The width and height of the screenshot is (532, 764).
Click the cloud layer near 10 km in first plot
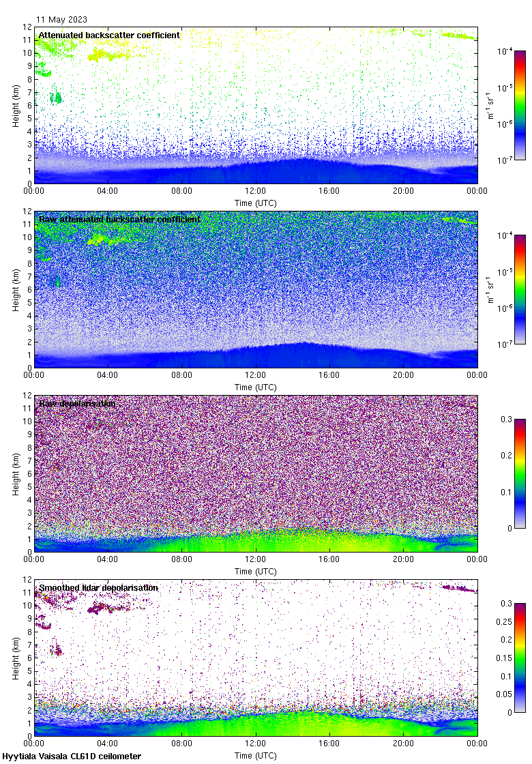(x=108, y=54)
